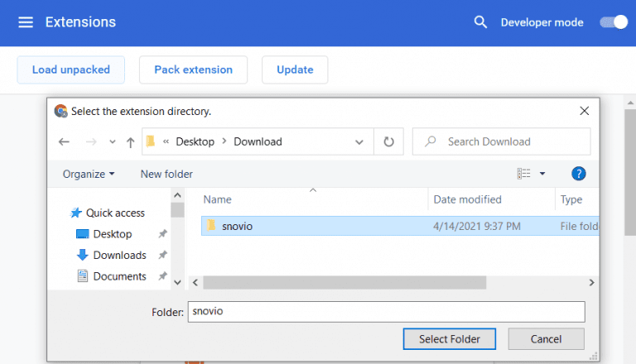Select Quick access in navigation pane
This screenshot has height=364, width=636.
(115, 213)
